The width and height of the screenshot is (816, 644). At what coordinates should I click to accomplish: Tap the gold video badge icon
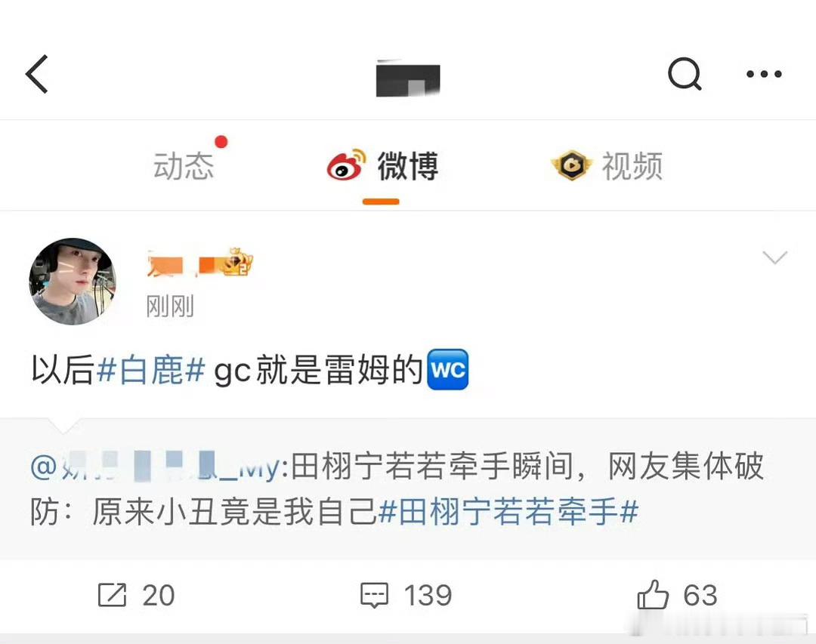tap(571, 165)
